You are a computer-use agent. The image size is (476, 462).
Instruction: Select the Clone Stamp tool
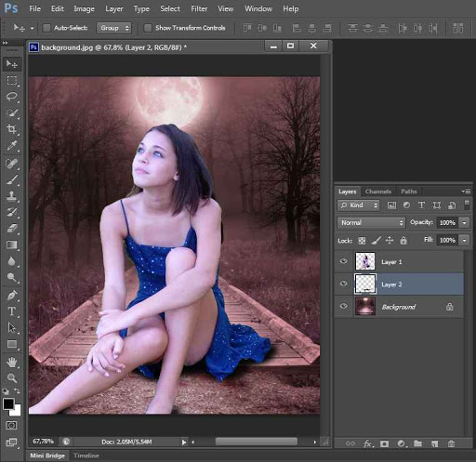tap(12, 196)
